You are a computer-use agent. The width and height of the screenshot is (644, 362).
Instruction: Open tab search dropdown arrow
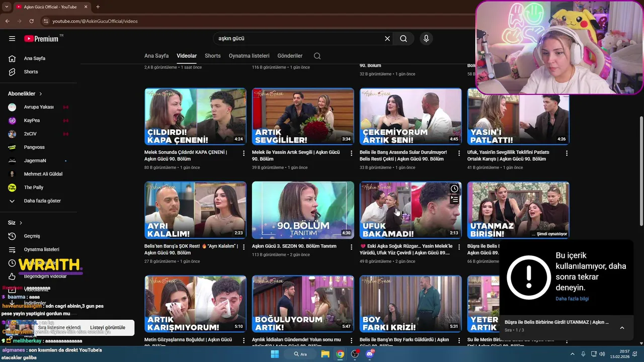[7, 7]
